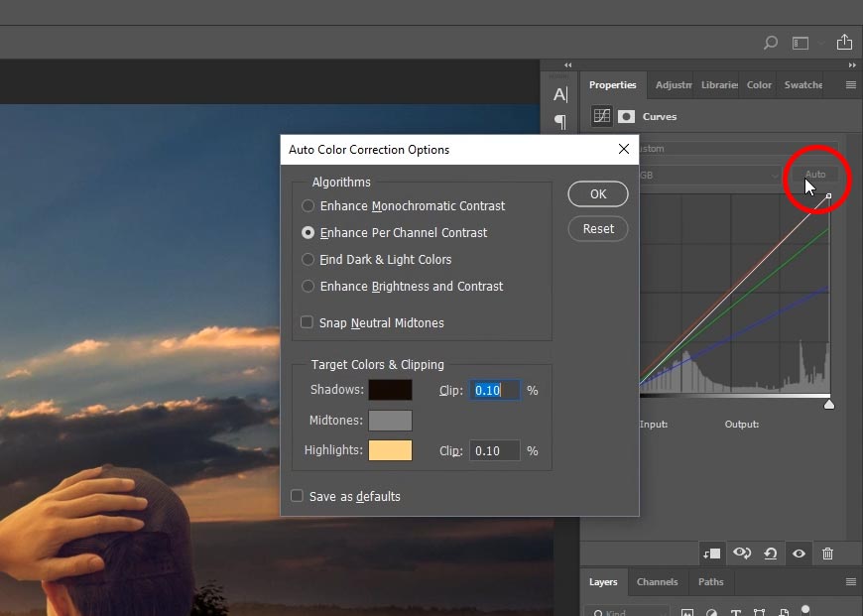Open the layer Kind filter dropdown

pos(626,612)
